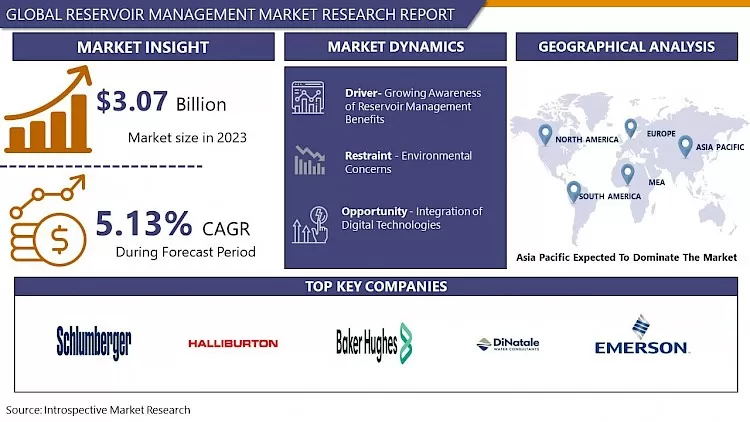Select the Geographical Analysis header
The image size is (750, 422).
(627, 46)
